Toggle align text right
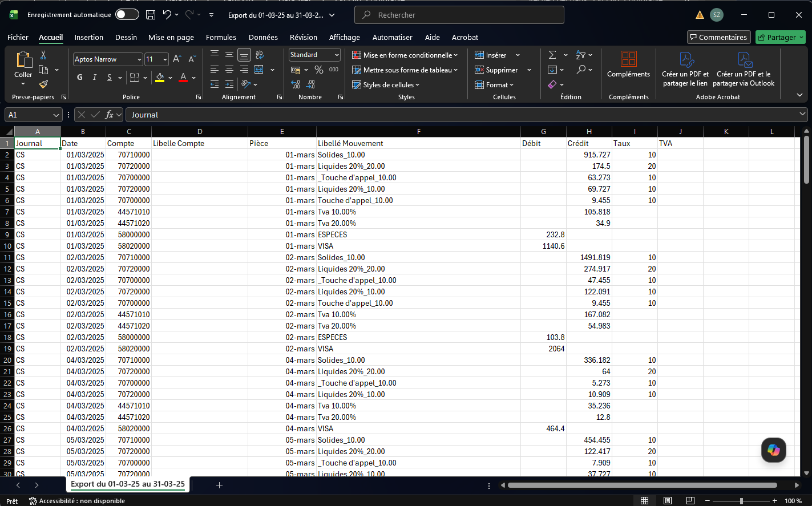This screenshot has height=506, width=812. pyautogui.click(x=244, y=70)
